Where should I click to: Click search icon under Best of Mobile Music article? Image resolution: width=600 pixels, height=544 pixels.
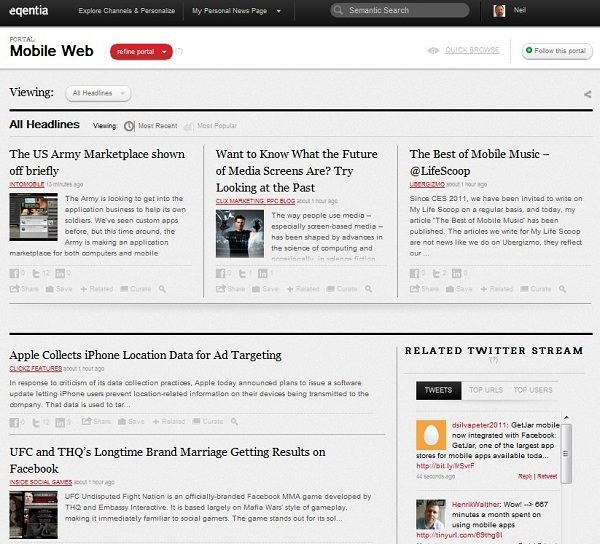point(562,289)
